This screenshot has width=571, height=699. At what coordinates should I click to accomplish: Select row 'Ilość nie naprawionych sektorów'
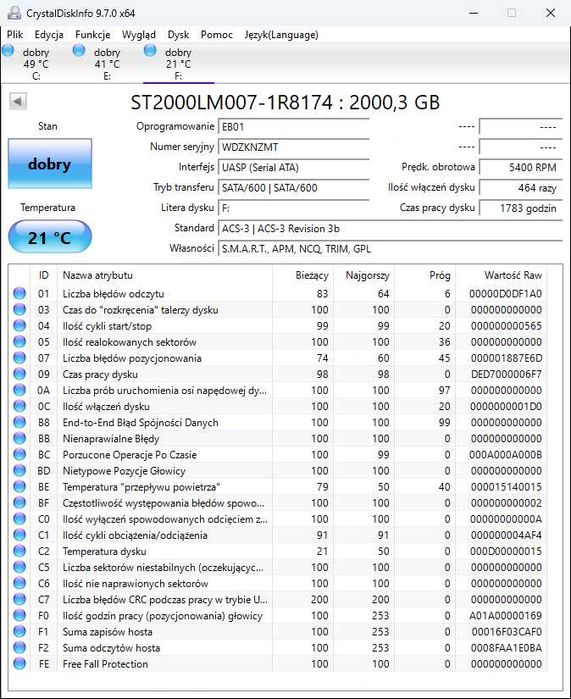[278, 583]
